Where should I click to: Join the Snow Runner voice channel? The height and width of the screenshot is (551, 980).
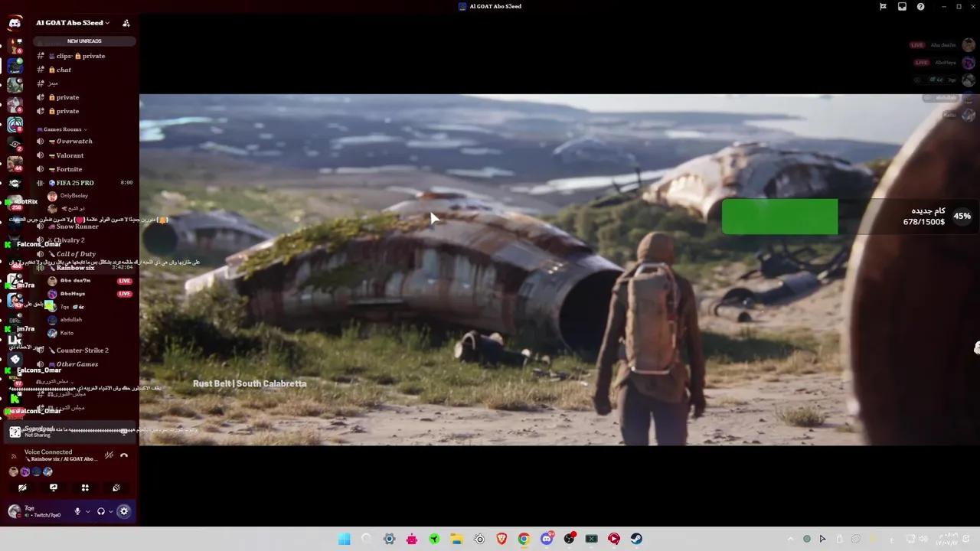[x=84, y=227]
